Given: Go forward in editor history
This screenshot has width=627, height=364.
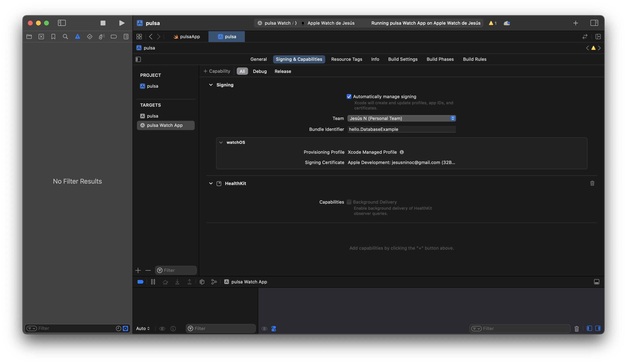Looking at the screenshot, I should tap(159, 37).
